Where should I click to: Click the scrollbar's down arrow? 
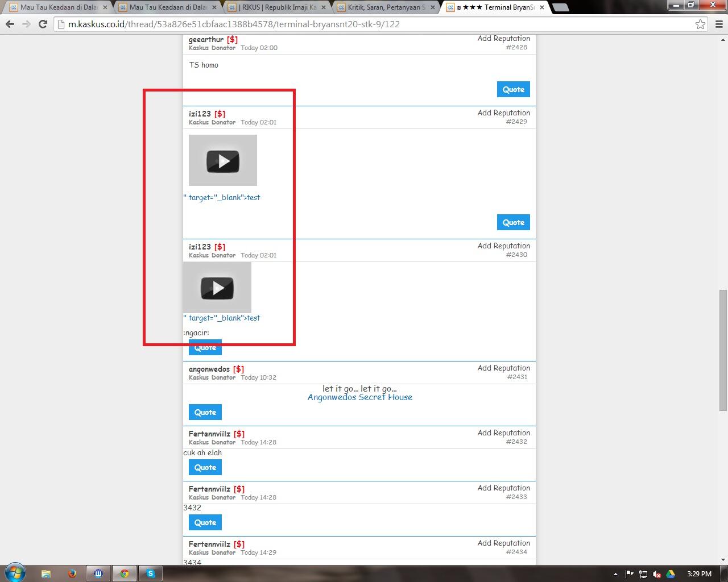pyautogui.click(x=723, y=560)
